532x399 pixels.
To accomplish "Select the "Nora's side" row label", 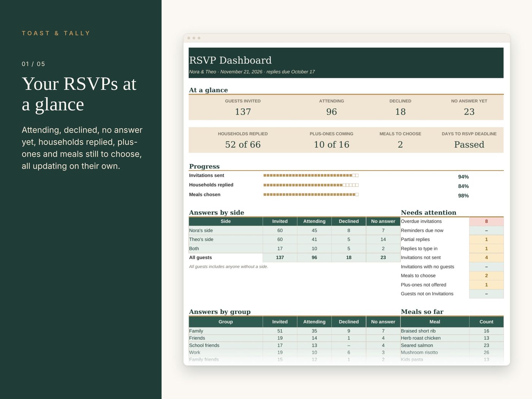I will point(201,231).
